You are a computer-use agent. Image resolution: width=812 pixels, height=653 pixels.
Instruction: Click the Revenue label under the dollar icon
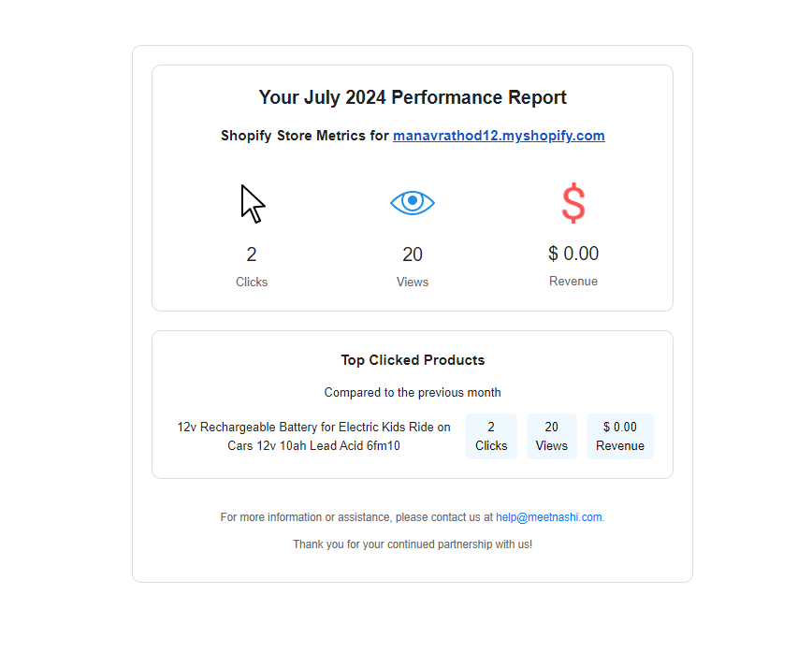pos(573,282)
